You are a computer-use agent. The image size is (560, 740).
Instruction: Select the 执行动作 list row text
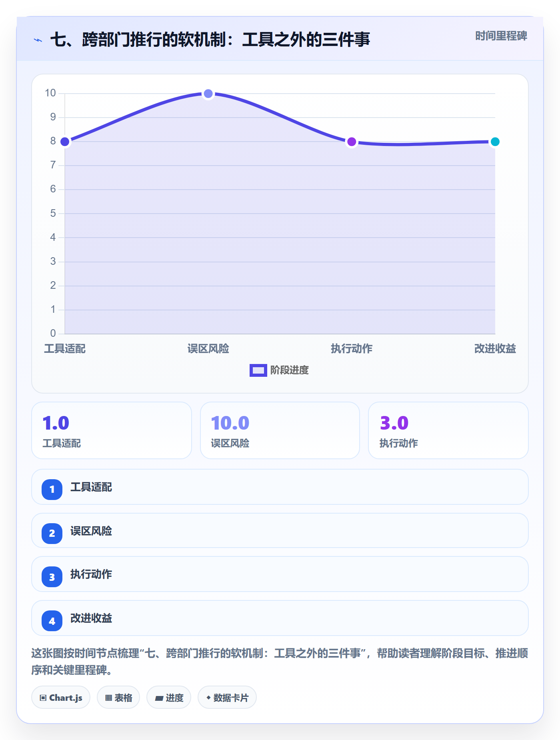(x=91, y=574)
